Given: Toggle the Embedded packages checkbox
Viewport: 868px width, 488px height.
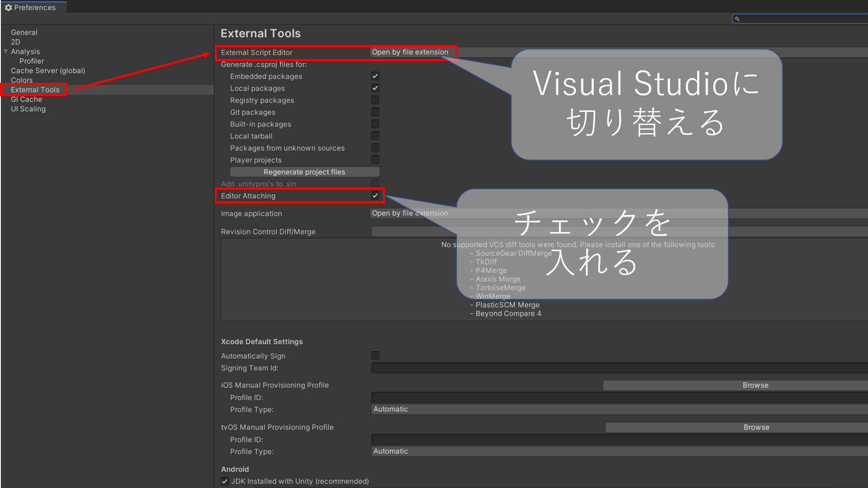Looking at the screenshot, I should click(x=375, y=76).
